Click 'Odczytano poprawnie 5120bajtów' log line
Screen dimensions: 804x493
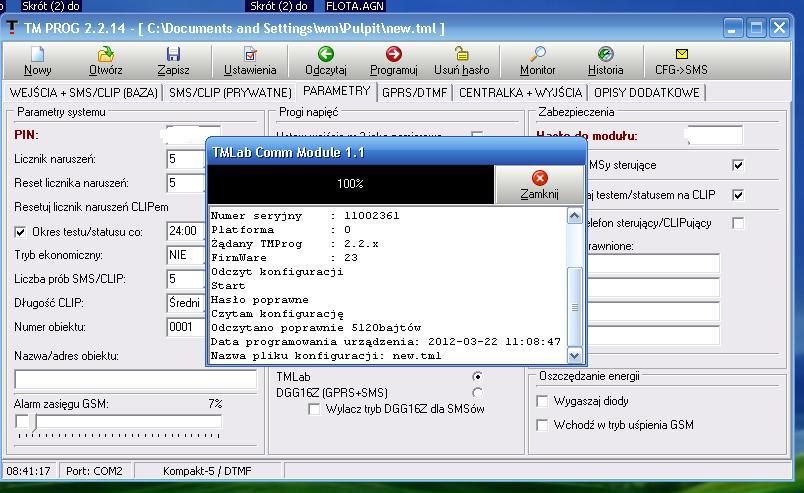316,327
